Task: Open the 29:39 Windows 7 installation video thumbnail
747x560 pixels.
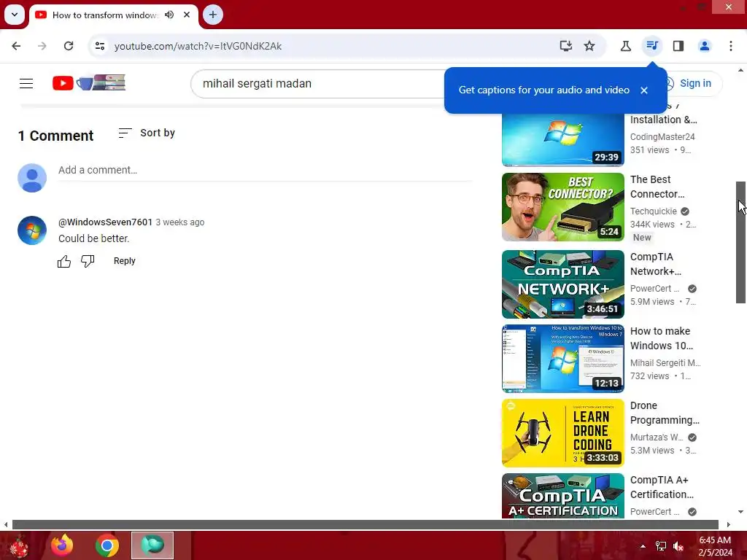Action: 562,139
